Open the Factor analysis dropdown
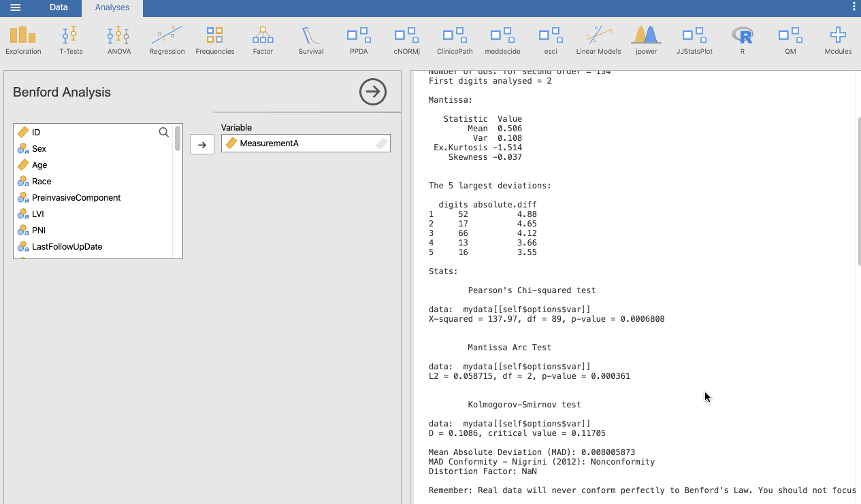The image size is (861, 504). pos(263,40)
